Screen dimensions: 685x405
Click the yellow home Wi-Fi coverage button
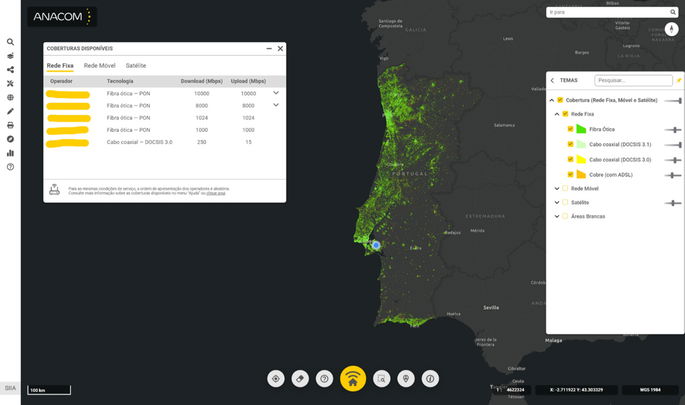[352, 379]
